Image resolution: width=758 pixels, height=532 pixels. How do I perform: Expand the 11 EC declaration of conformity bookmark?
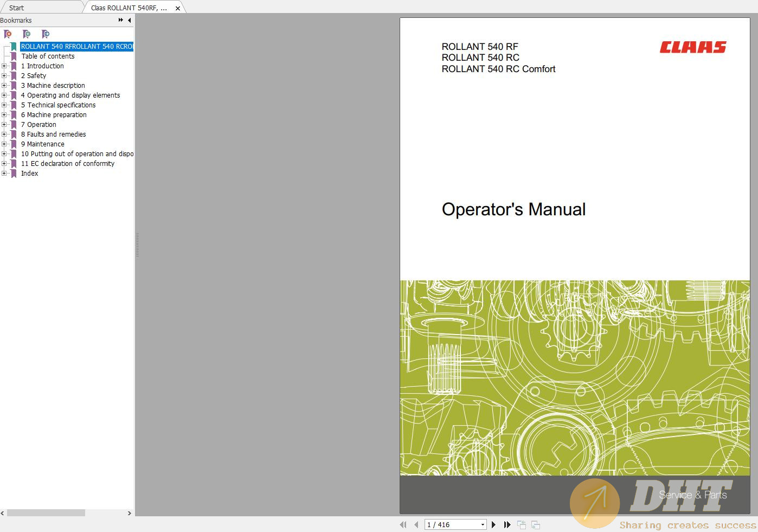pos(4,164)
